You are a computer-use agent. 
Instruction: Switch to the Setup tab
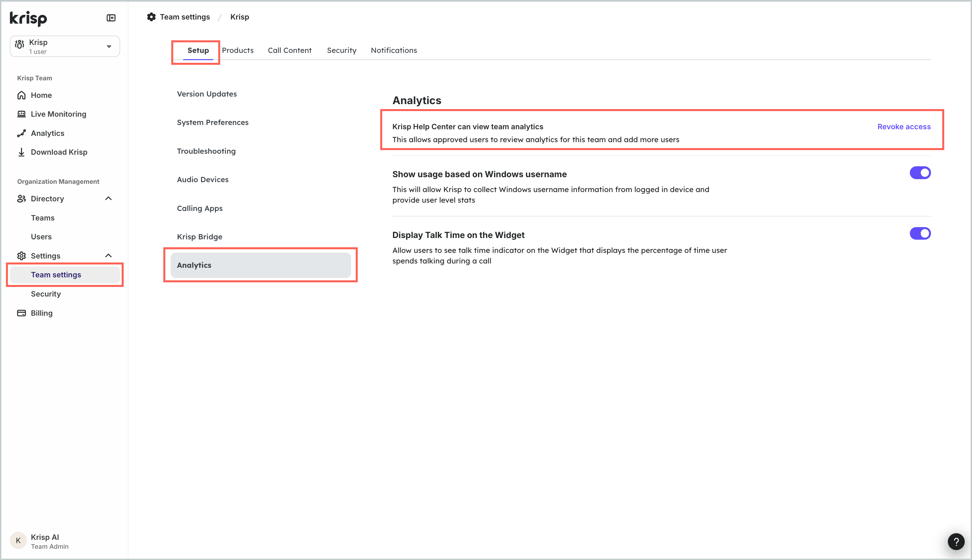tap(198, 50)
